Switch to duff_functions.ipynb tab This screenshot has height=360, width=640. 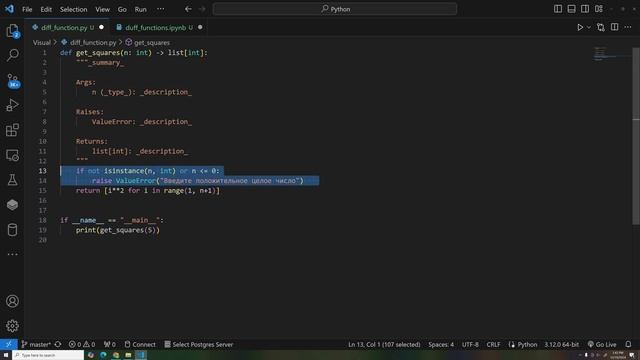(x=159, y=28)
